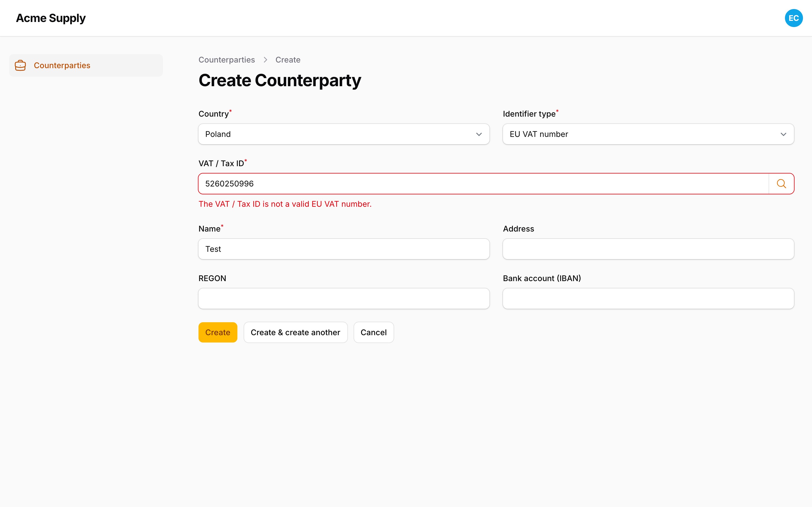812x507 pixels.
Task: Click the Acme Supply brand title
Action: click(51, 18)
